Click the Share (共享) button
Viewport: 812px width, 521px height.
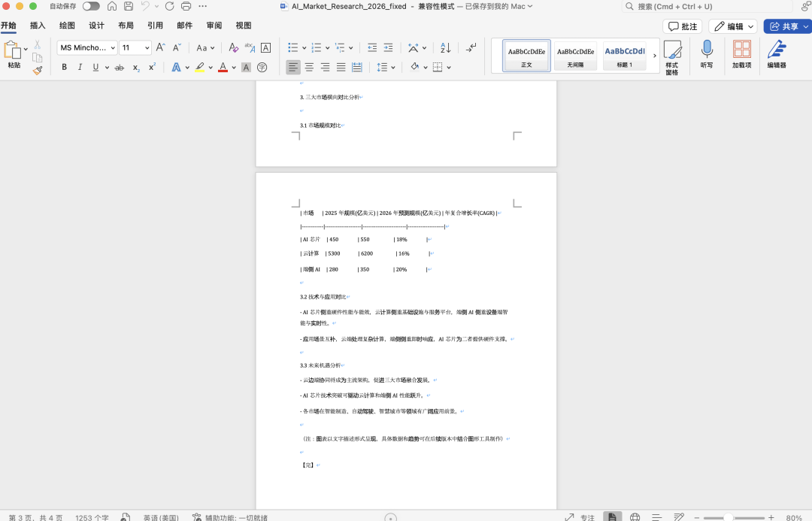point(786,26)
